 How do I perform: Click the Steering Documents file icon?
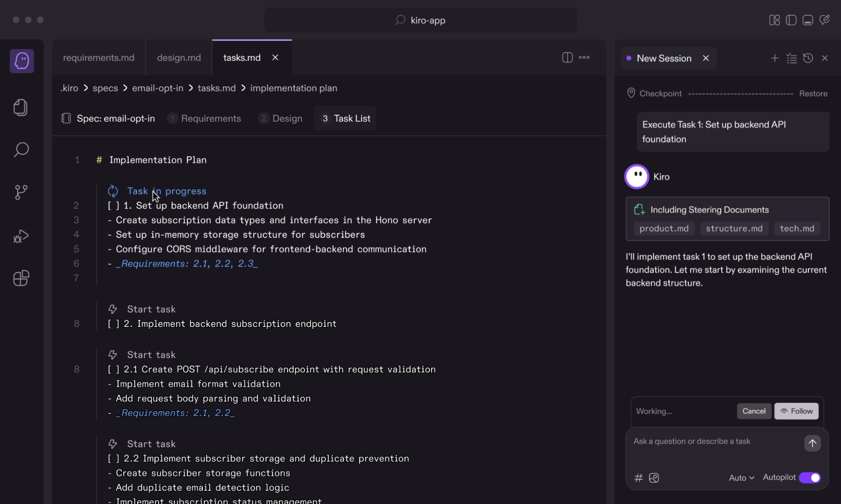tap(639, 209)
